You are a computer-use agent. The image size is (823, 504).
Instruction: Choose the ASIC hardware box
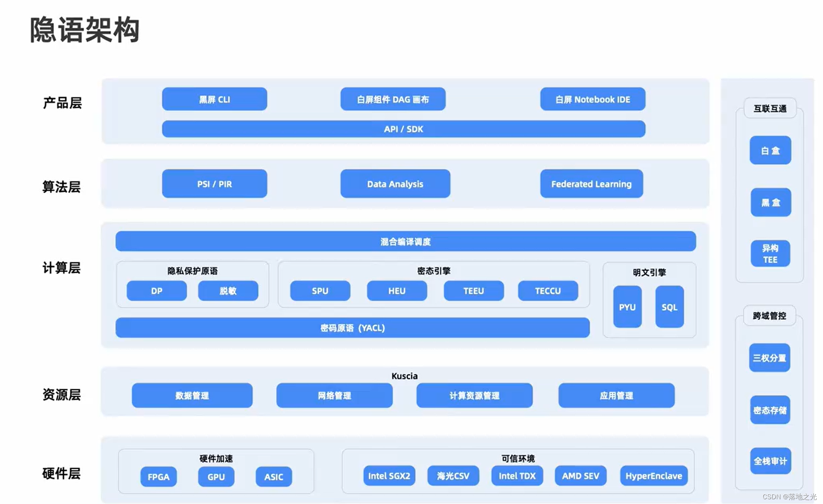click(274, 476)
